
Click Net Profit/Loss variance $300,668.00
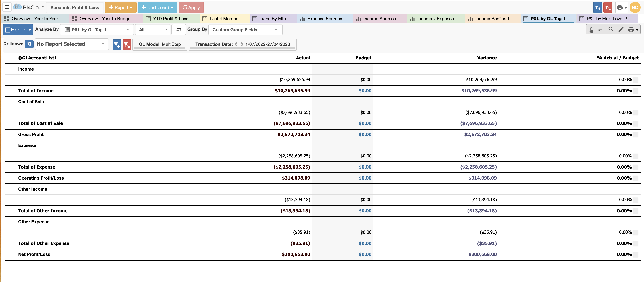click(482, 254)
